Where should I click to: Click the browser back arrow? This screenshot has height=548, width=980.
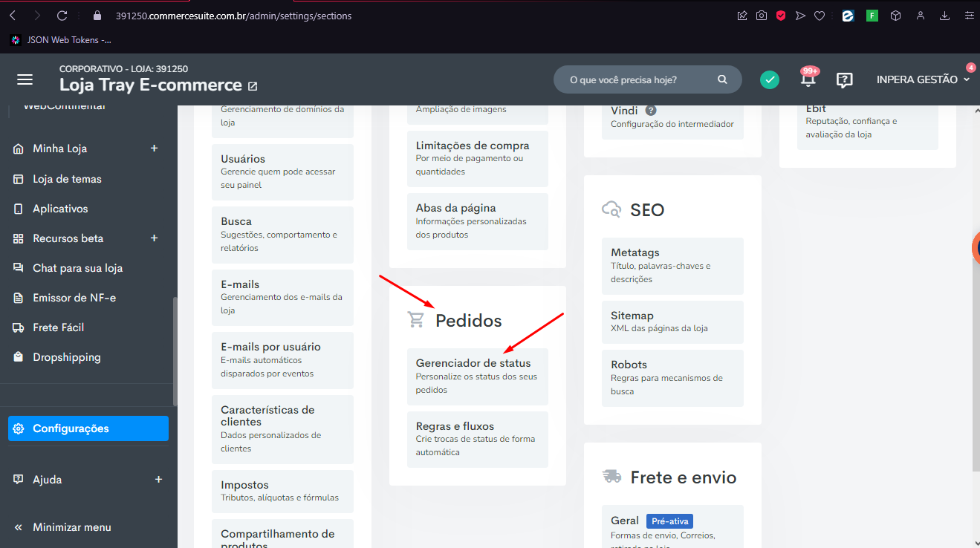point(13,15)
